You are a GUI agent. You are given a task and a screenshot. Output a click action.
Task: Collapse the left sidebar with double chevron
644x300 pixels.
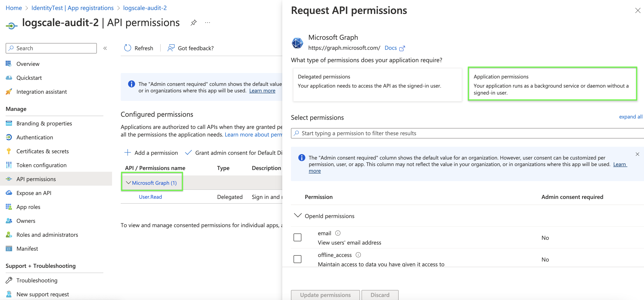105,48
